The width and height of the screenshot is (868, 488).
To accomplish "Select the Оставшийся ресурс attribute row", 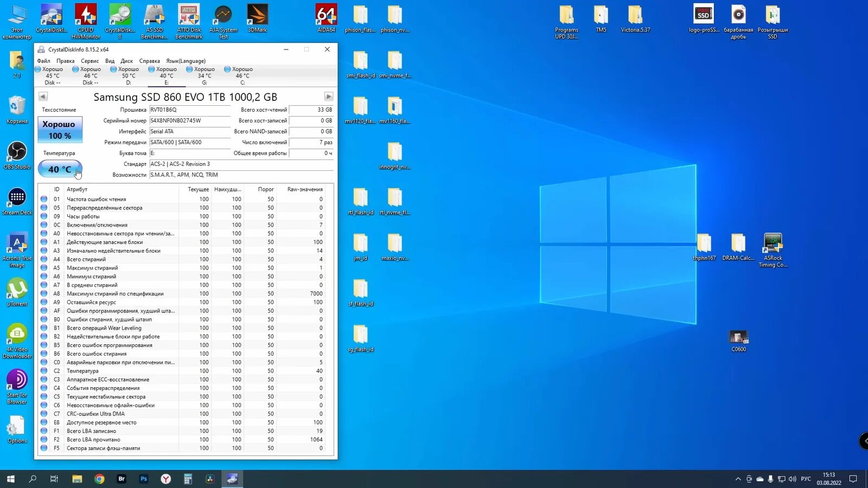I will (x=186, y=302).
